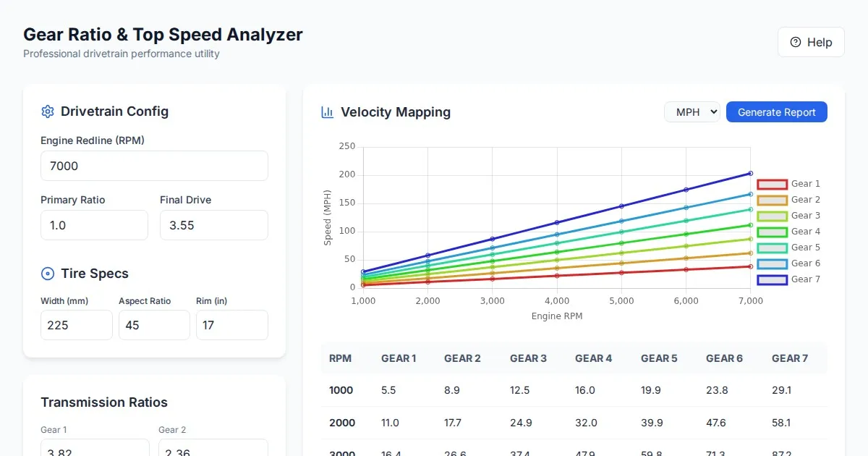Click the GEAR 3 column header
868x456 pixels.
pos(528,358)
